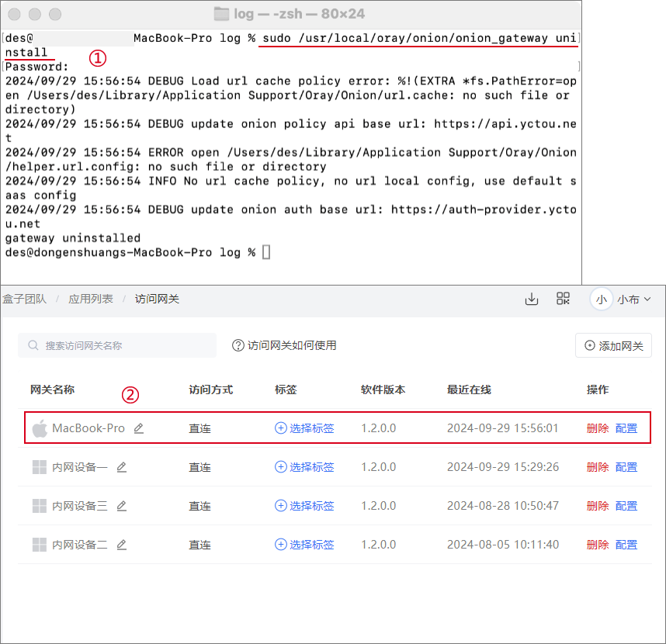Delete the 内网设备三 gateway via 删除
Viewport: 666px width, 644px height.
[598, 506]
